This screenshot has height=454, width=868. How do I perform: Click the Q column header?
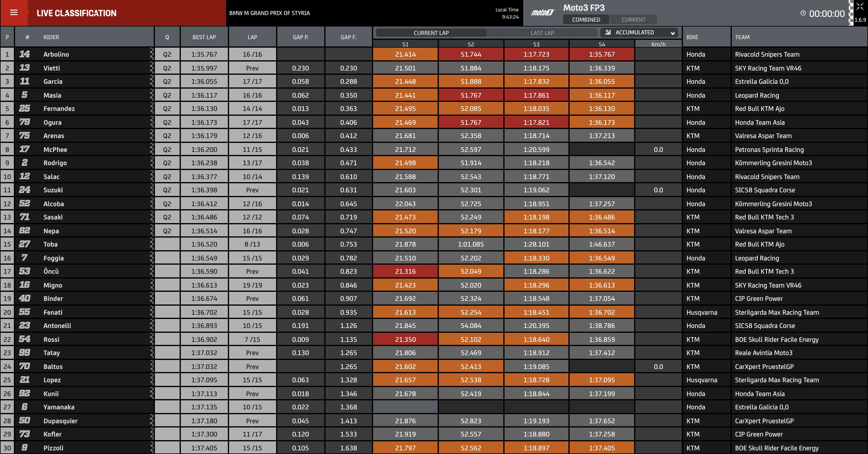[167, 37]
